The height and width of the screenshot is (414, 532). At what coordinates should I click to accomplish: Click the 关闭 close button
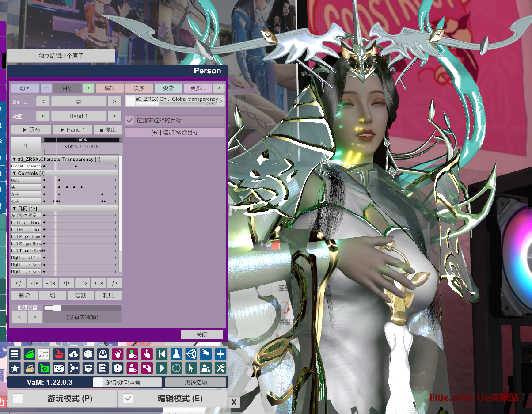tap(202, 334)
